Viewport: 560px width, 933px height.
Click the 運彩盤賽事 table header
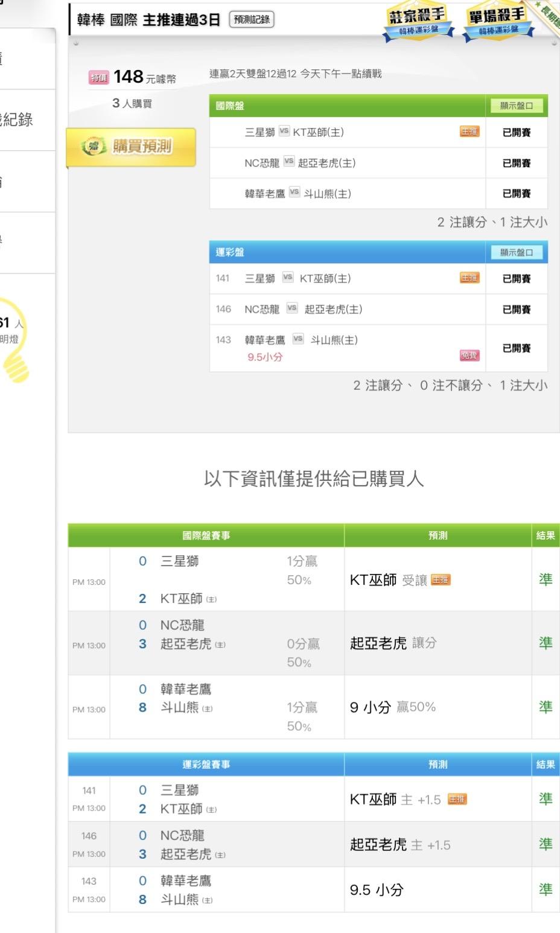206,765
